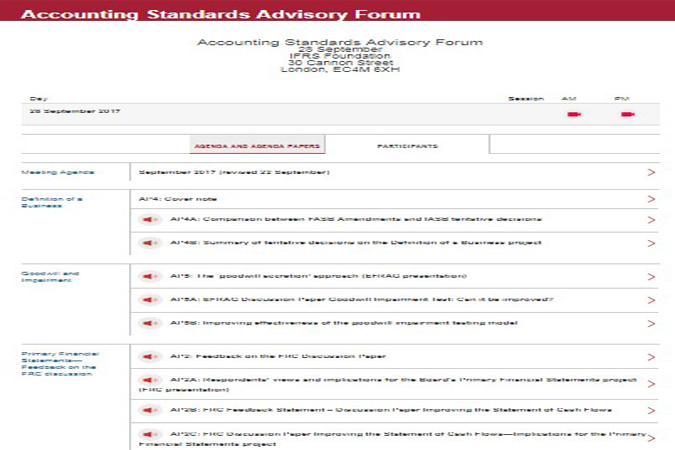Open AP5 goodwill accretion approach paper
This screenshot has width=675, height=450.
[x=319, y=276]
